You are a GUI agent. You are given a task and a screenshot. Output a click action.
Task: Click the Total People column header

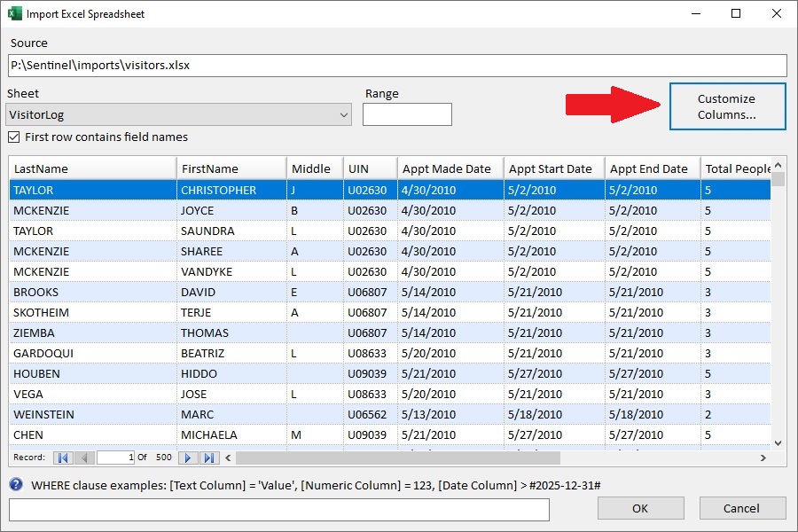(736, 168)
